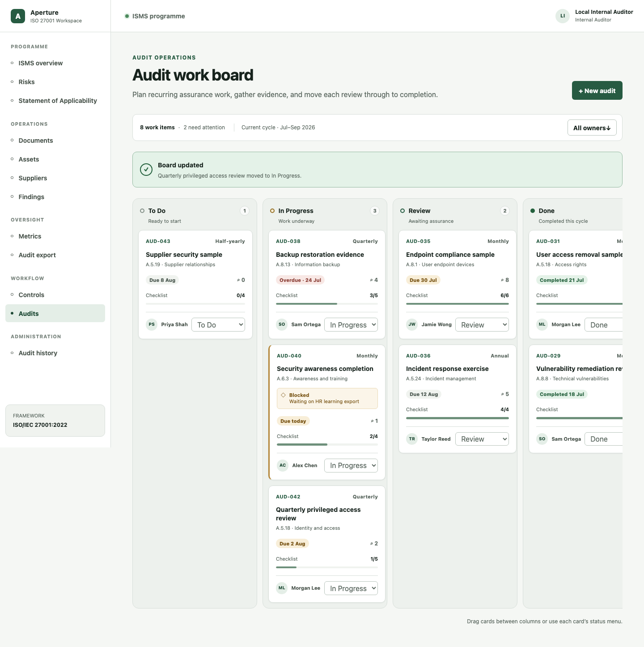Click Sam Ortega's avatar on AUD-029

(542, 439)
